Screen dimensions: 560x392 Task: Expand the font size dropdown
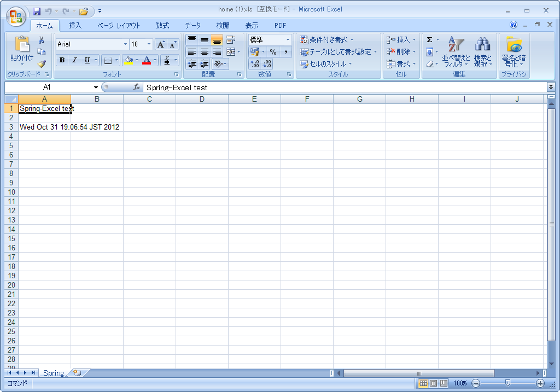[149, 44]
